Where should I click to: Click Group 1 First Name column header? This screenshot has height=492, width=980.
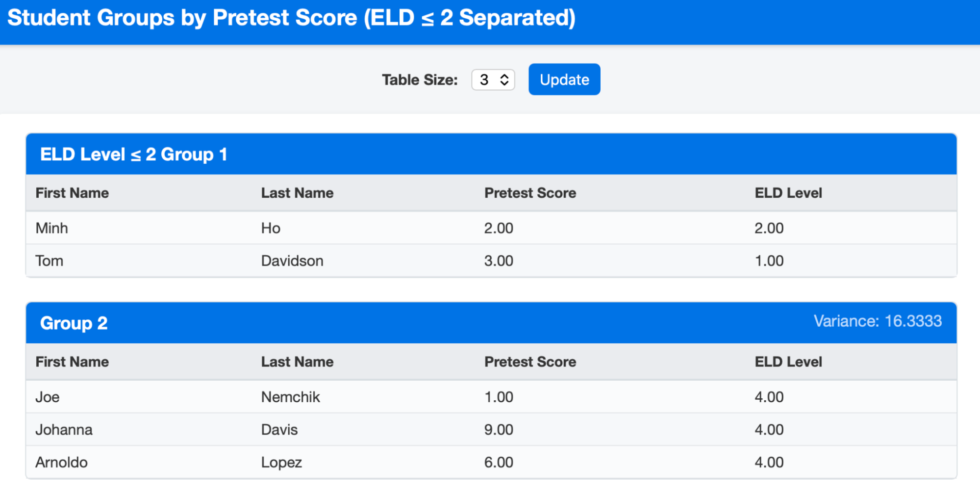point(72,193)
